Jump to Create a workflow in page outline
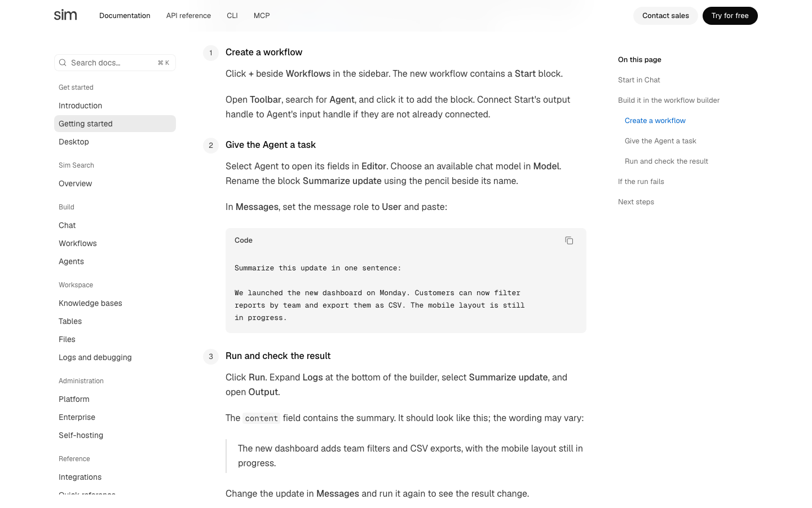This screenshot has height=508, width=812. (x=655, y=121)
